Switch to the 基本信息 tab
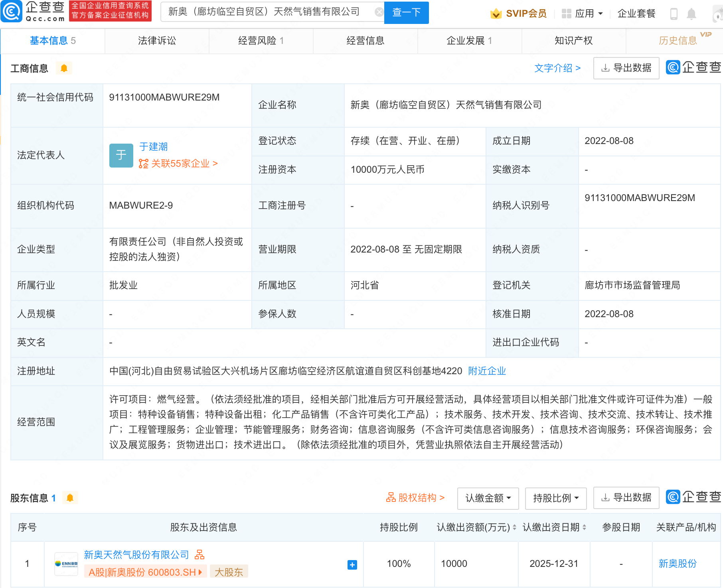This screenshot has height=588, width=723. tap(53, 41)
